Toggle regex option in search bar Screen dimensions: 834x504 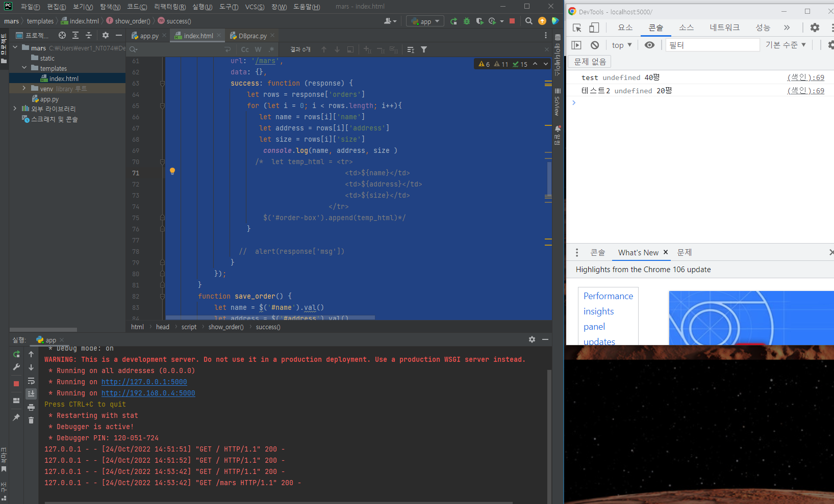pyautogui.click(x=271, y=49)
